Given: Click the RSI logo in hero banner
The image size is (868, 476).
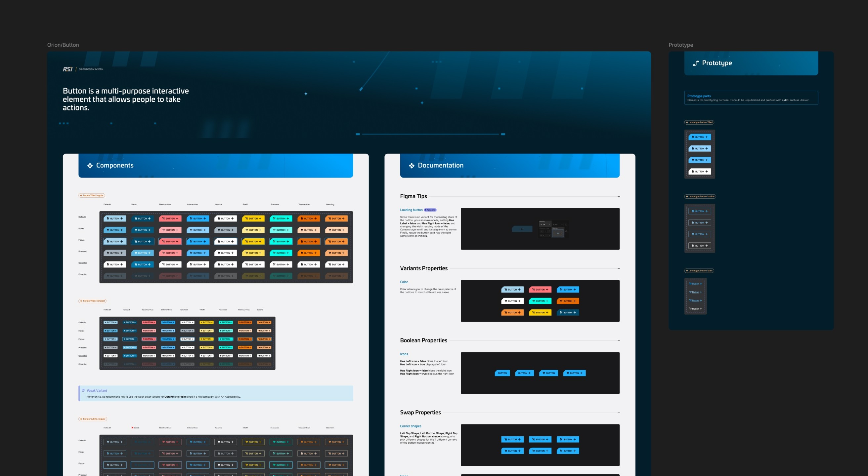Looking at the screenshot, I should [68, 69].
